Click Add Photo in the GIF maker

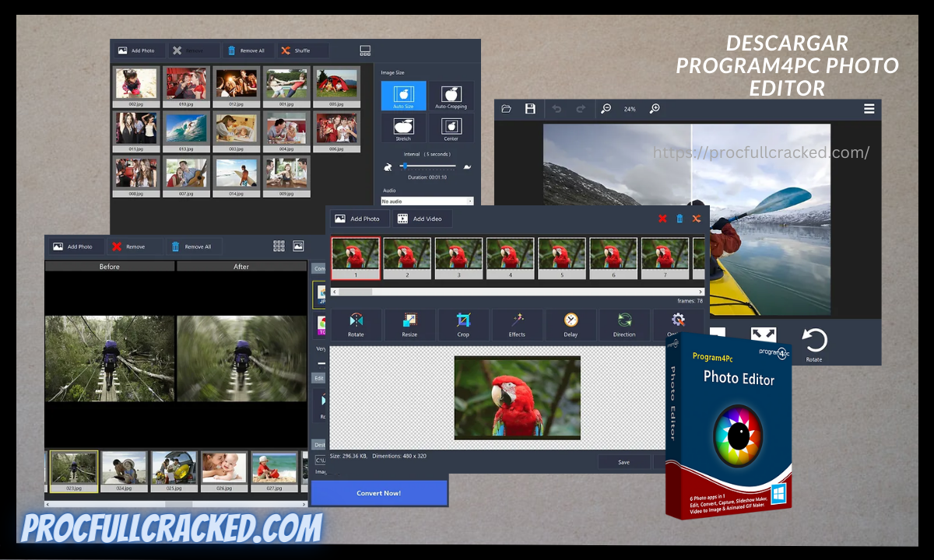[x=359, y=219]
